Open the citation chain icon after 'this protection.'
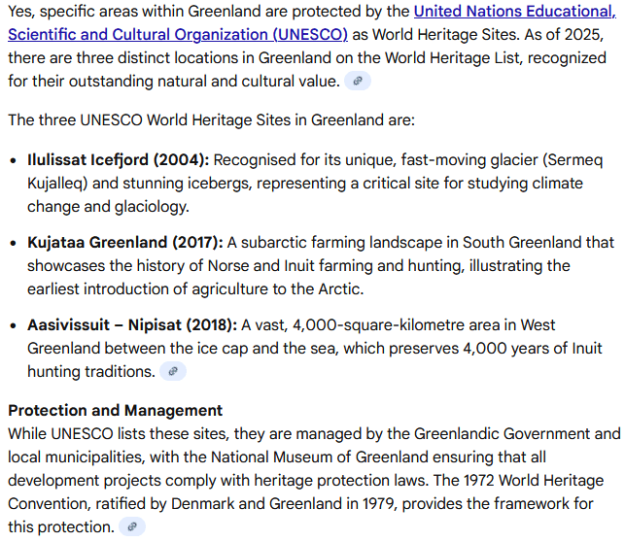The width and height of the screenshot is (625, 542). pos(132,527)
